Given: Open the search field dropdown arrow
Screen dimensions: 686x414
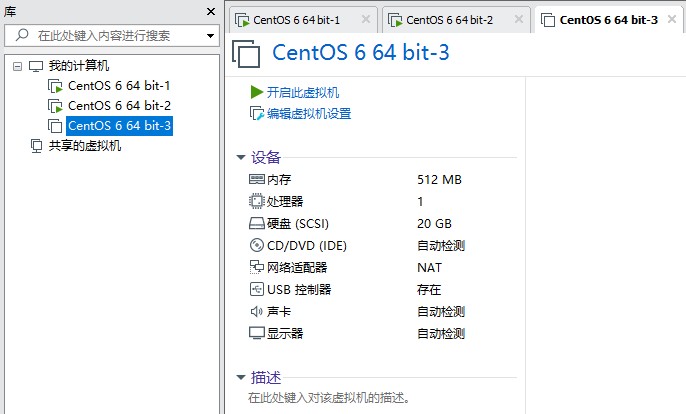Looking at the screenshot, I should click(x=210, y=36).
